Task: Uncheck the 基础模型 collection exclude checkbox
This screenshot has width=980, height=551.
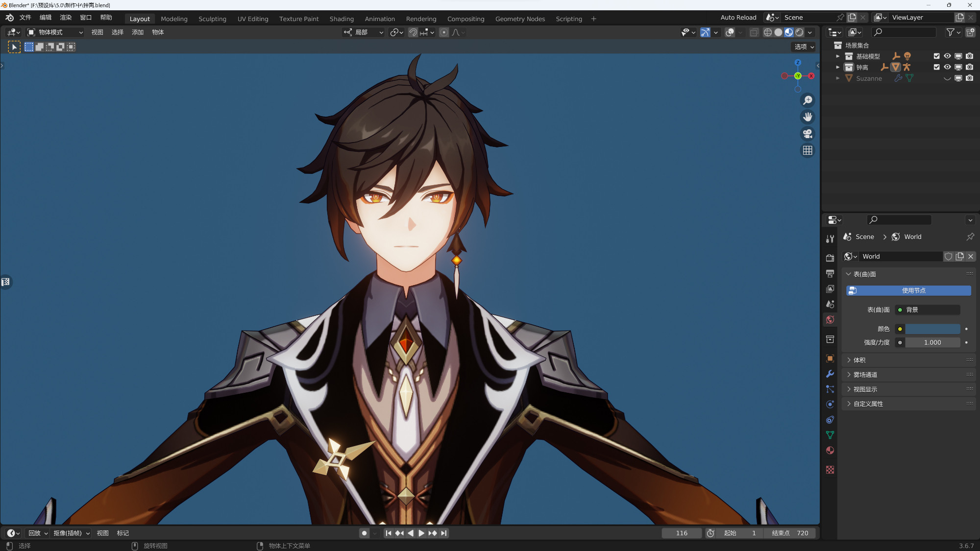Action: 936,56
